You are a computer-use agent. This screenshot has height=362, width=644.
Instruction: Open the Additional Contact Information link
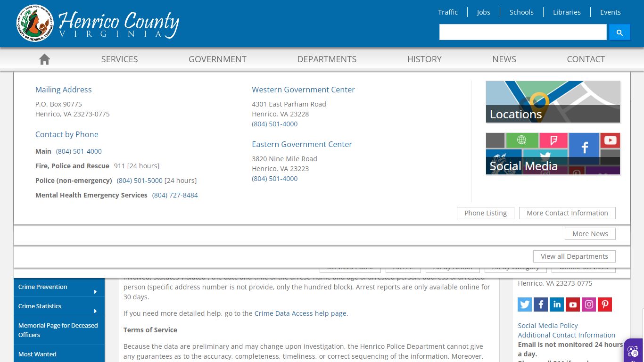click(566, 335)
